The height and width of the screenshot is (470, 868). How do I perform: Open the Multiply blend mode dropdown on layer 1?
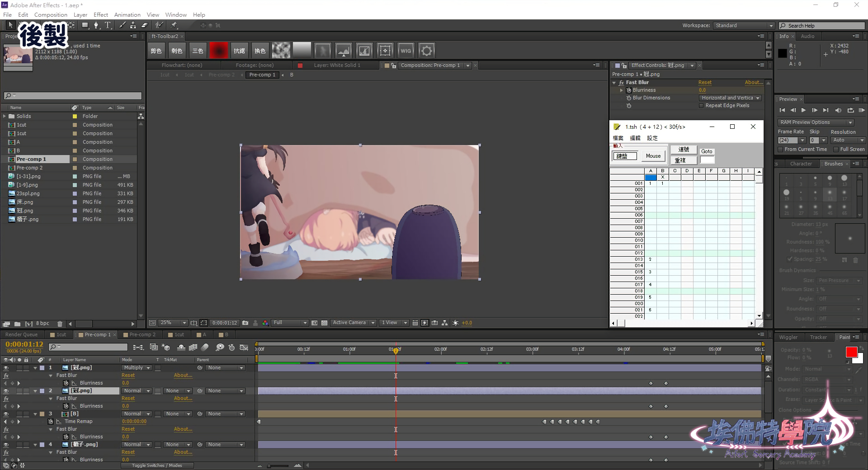tap(137, 368)
